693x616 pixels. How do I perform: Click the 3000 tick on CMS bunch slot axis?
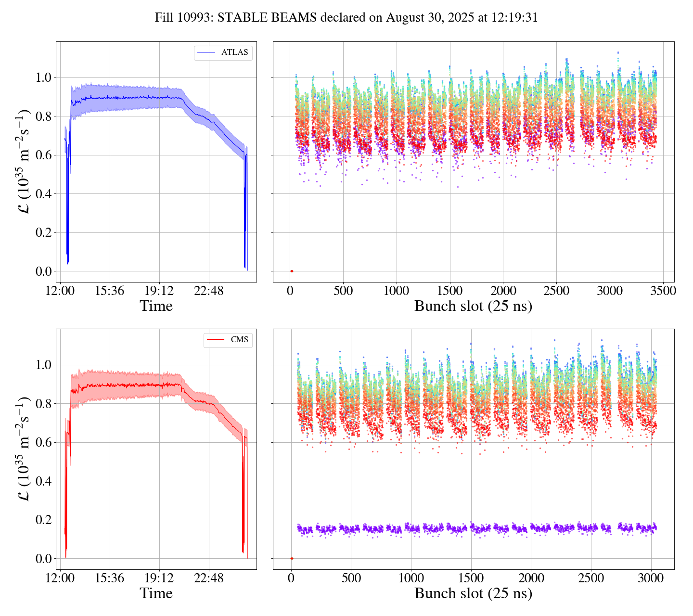[x=651, y=578]
